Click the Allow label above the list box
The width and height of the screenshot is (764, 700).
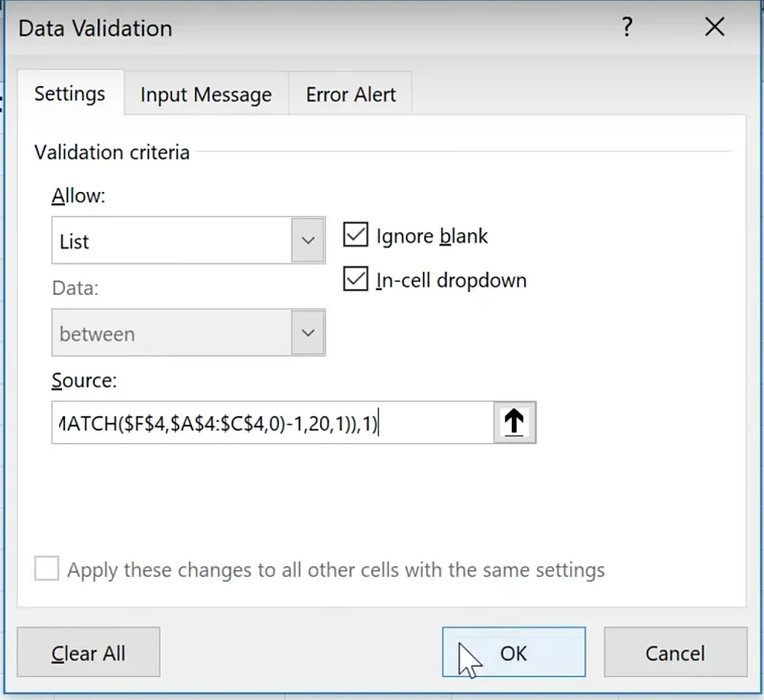[78, 197]
